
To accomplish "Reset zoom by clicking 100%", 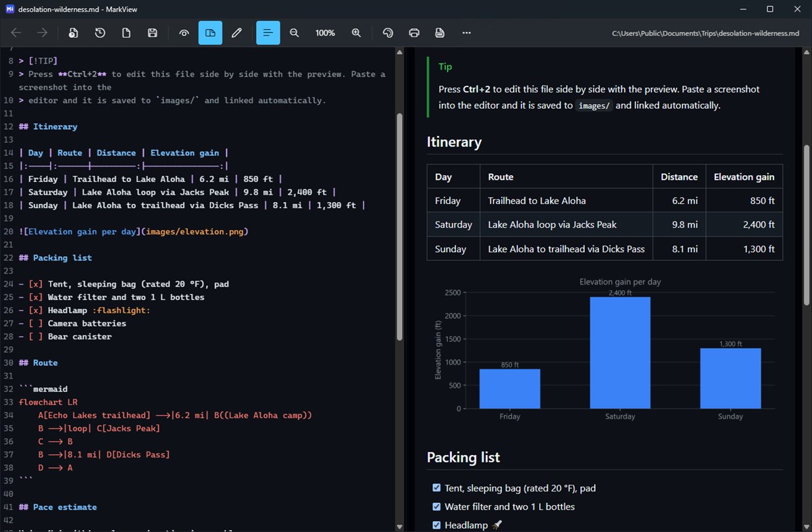I will click(325, 32).
